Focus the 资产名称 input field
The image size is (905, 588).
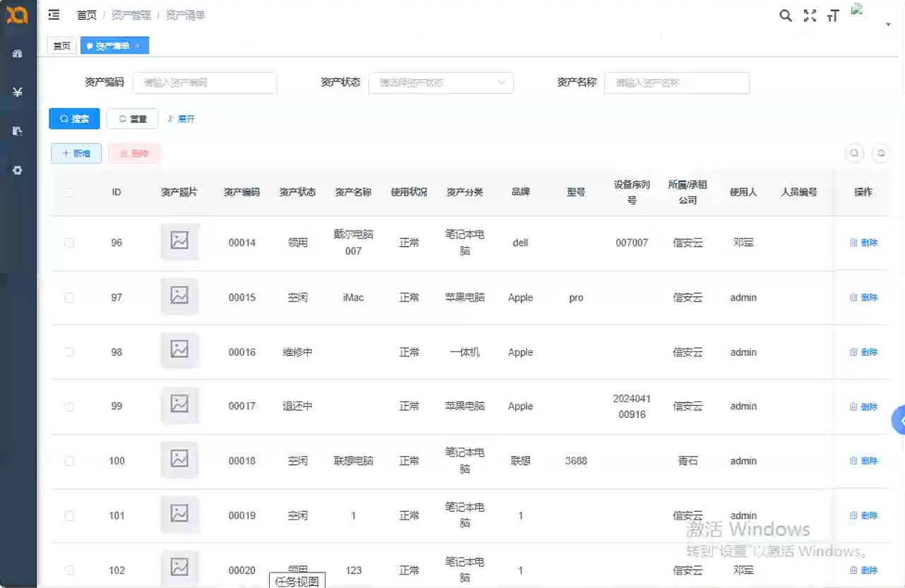[x=677, y=83]
